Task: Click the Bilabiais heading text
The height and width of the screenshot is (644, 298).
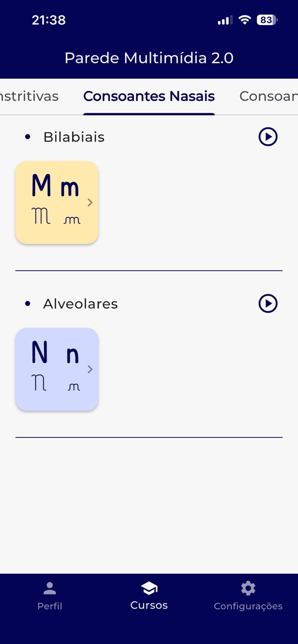Action: 74,137
